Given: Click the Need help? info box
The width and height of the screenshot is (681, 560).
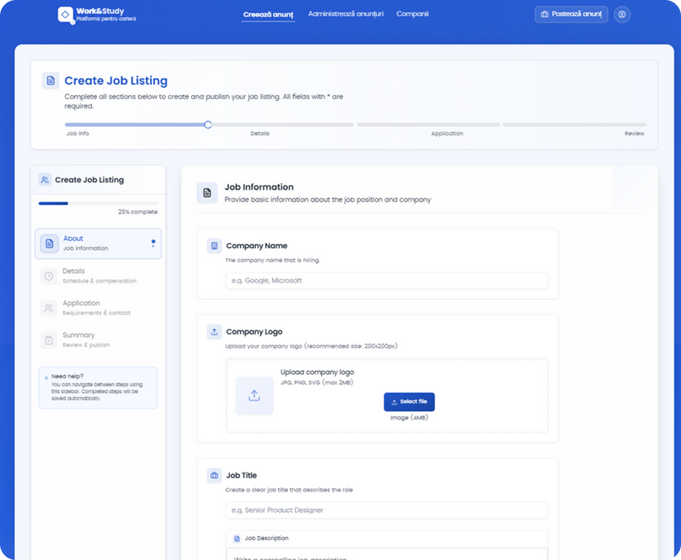Looking at the screenshot, I should coord(98,388).
